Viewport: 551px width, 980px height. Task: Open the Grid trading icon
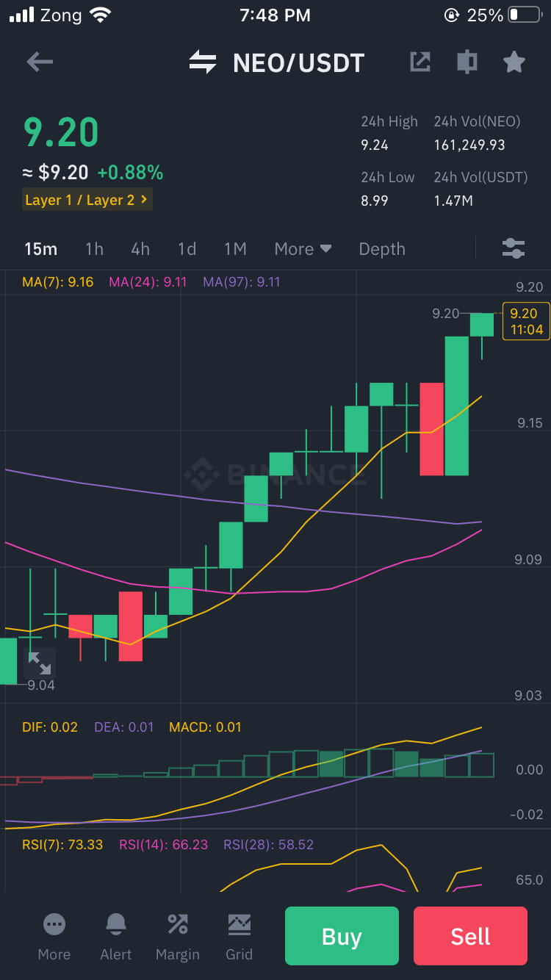[239, 926]
